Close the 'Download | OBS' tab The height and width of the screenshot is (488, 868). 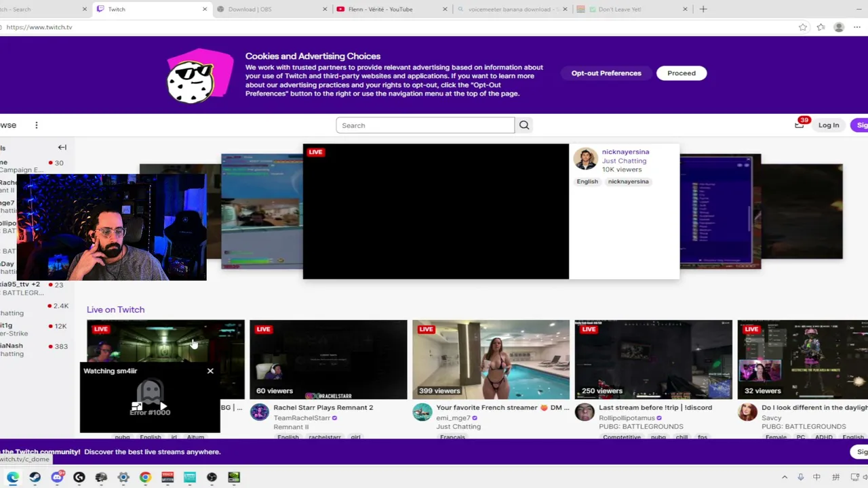click(x=325, y=9)
